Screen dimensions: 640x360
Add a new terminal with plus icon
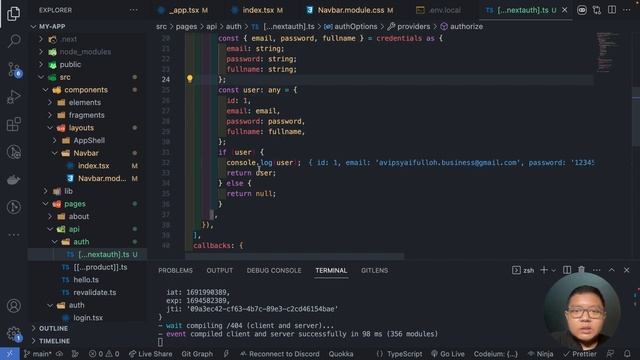pyautogui.click(x=544, y=270)
